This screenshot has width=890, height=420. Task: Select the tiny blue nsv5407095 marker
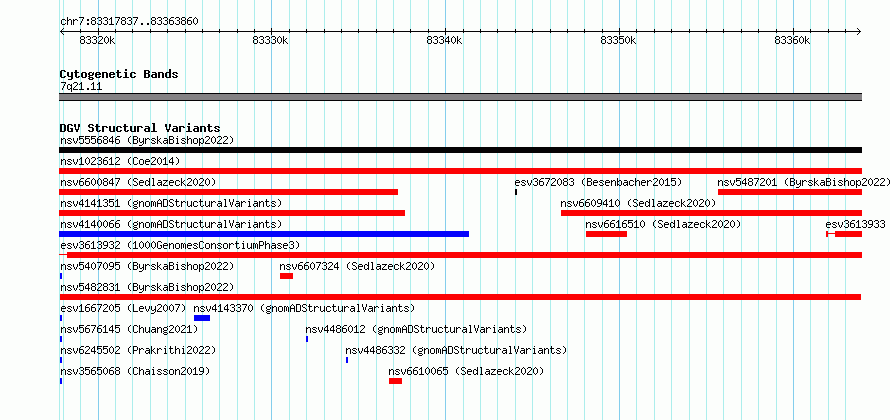61,276
